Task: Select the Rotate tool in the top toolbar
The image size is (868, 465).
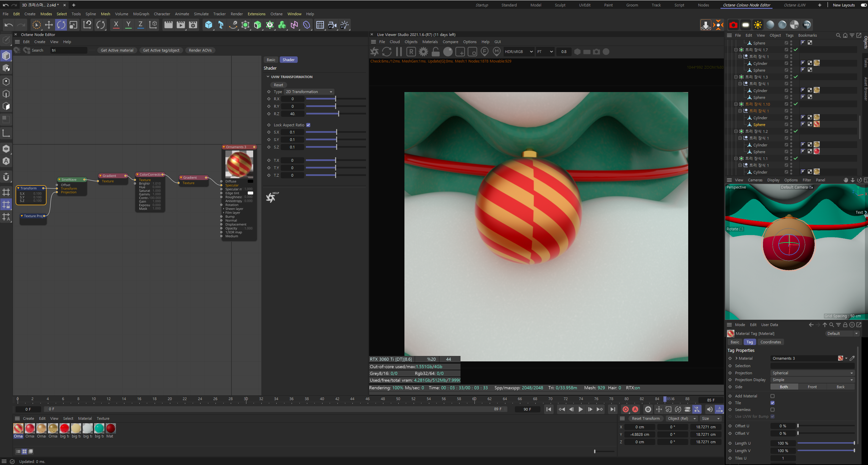Action: pos(61,25)
